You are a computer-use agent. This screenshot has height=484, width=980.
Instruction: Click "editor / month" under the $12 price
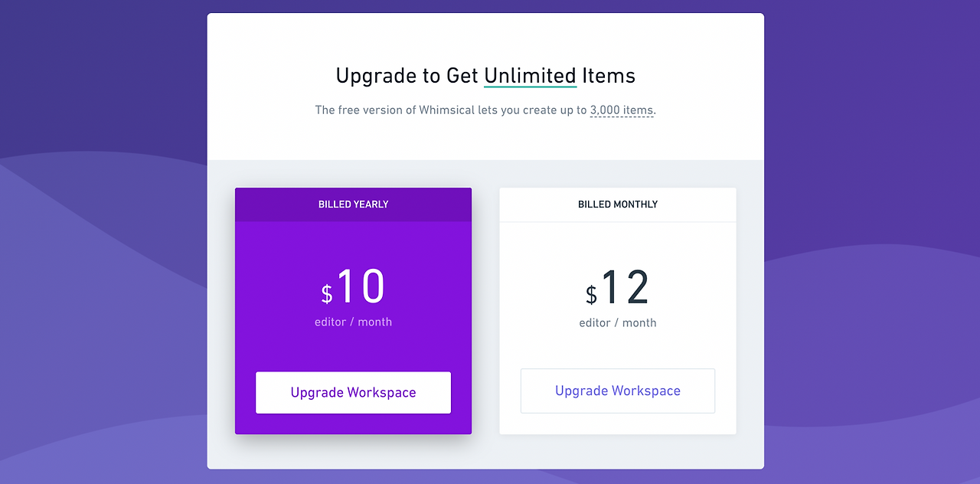pos(618,323)
